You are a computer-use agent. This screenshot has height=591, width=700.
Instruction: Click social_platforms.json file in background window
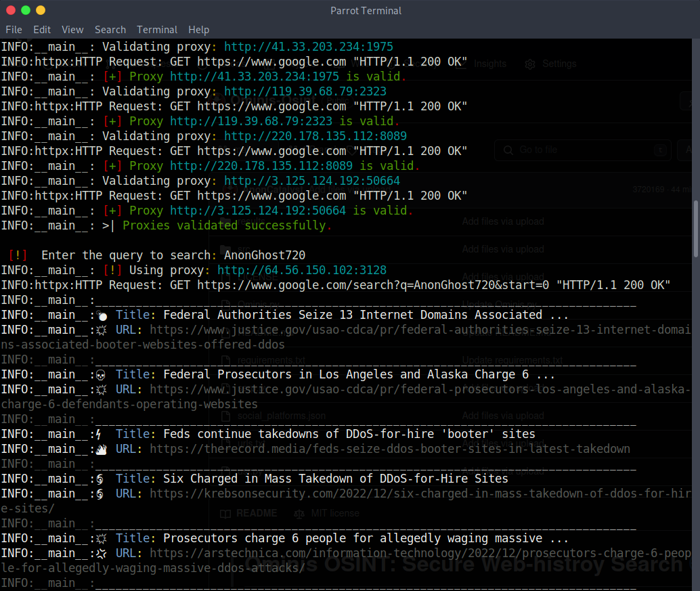click(x=281, y=416)
